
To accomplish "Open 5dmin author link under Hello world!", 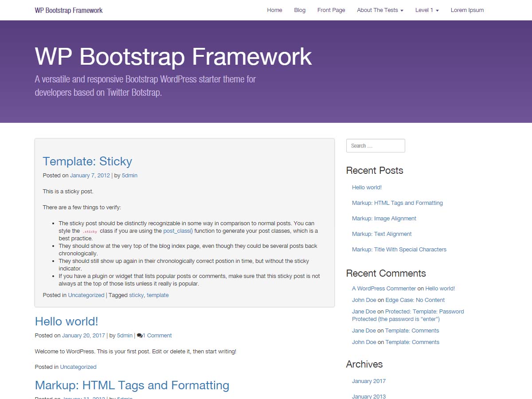I will pyautogui.click(x=125, y=336).
